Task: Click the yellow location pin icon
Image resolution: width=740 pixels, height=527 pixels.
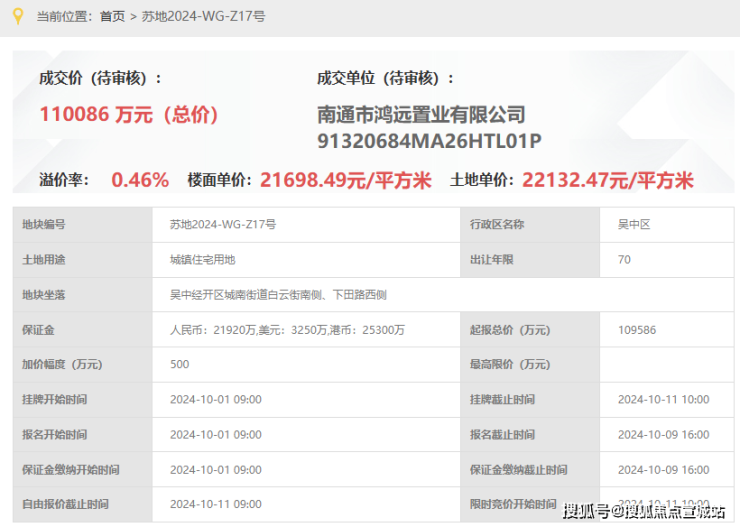Action: [18, 16]
